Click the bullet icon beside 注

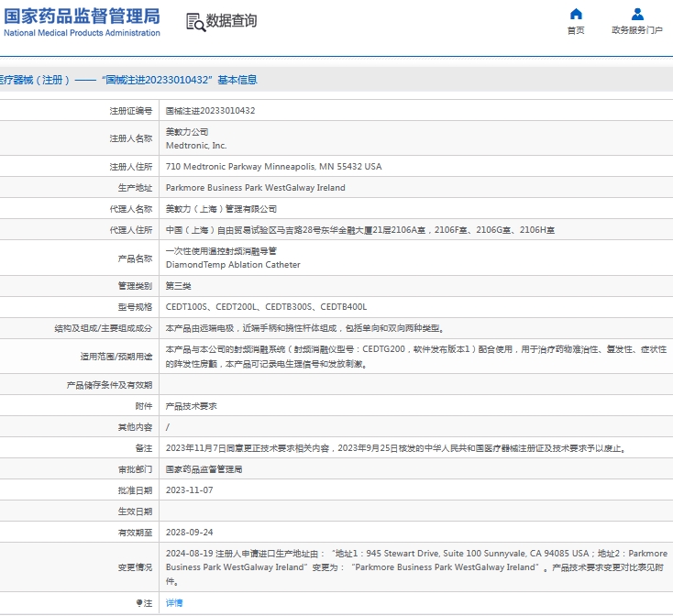point(139,602)
